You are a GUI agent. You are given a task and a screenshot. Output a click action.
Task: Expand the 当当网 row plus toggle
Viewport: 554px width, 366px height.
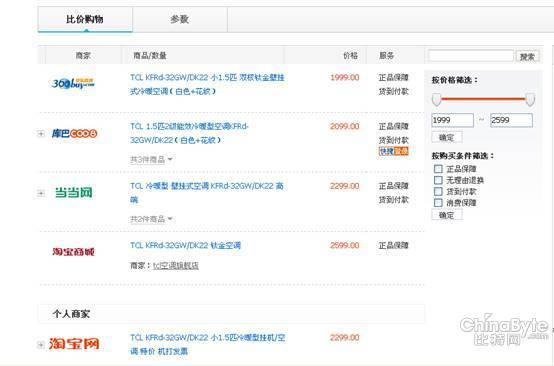tap(41, 193)
